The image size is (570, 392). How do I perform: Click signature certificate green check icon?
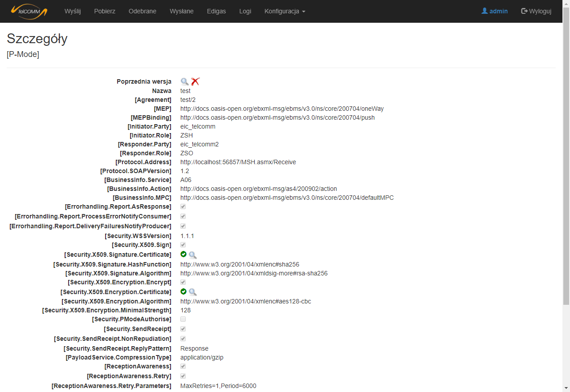[x=183, y=255]
